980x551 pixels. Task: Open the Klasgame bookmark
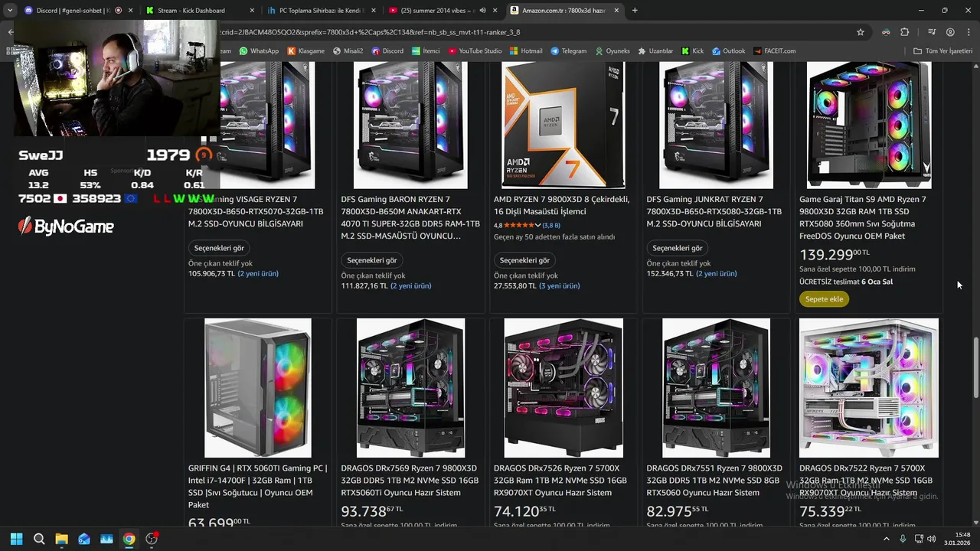(306, 51)
